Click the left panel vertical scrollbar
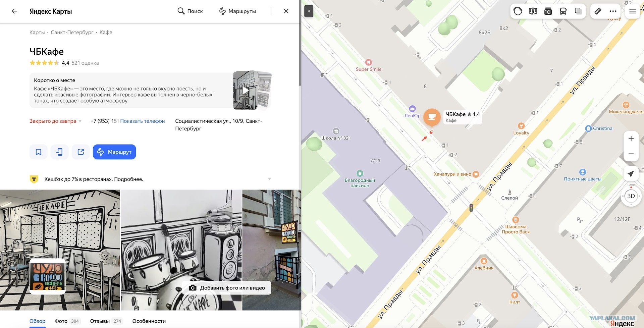 (x=300, y=43)
